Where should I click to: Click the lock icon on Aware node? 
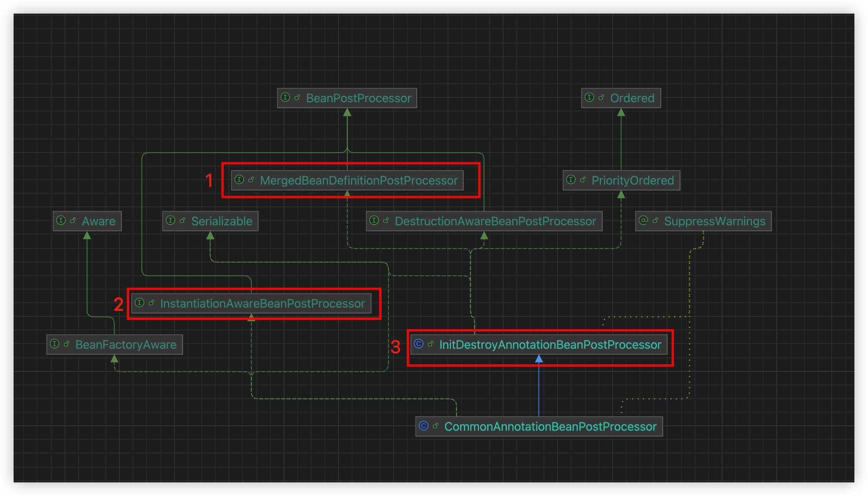[x=73, y=221]
